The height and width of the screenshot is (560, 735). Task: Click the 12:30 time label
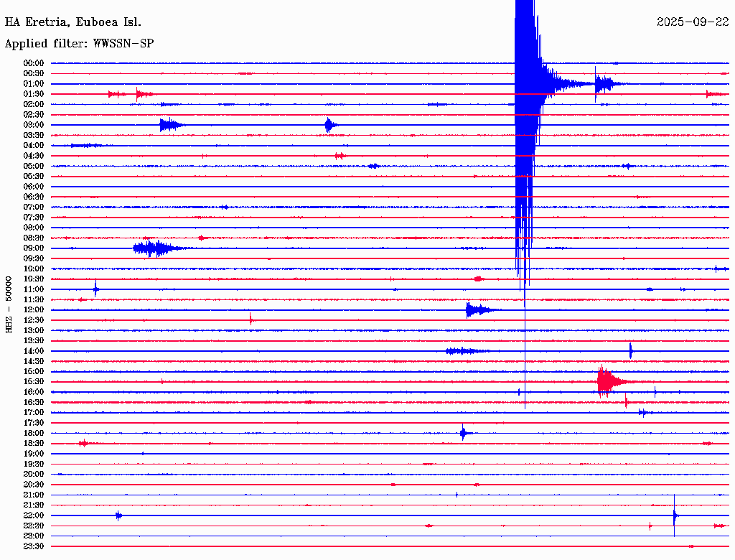[x=34, y=320]
